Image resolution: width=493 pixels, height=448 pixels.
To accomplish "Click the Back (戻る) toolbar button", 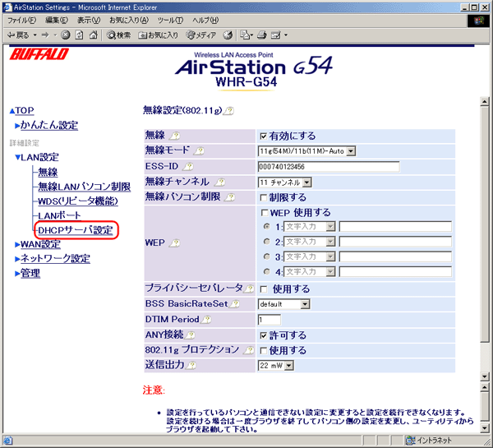I will point(18,35).
